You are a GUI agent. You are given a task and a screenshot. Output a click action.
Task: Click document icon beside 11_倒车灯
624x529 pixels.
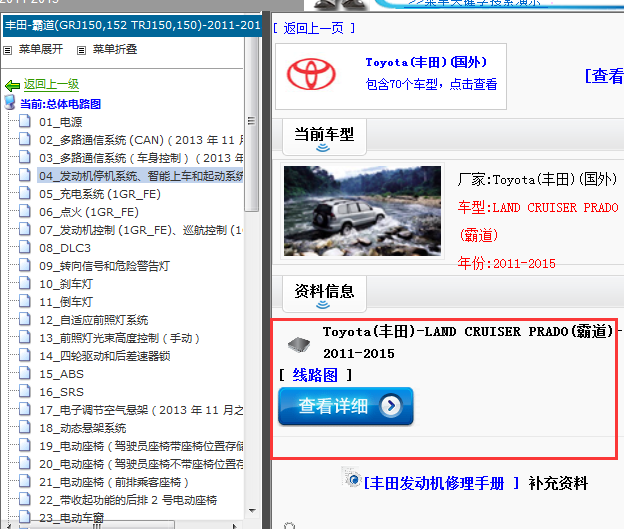[25, 301]
